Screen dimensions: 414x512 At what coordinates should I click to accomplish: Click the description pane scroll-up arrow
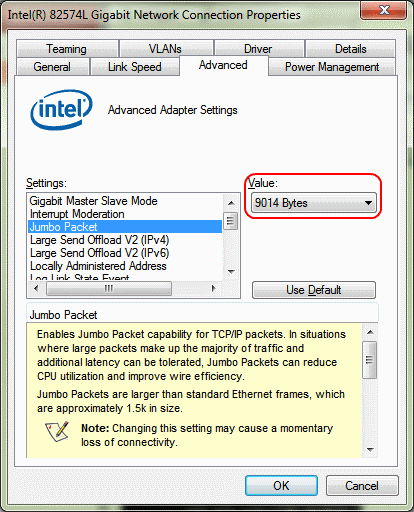(370, 332)
